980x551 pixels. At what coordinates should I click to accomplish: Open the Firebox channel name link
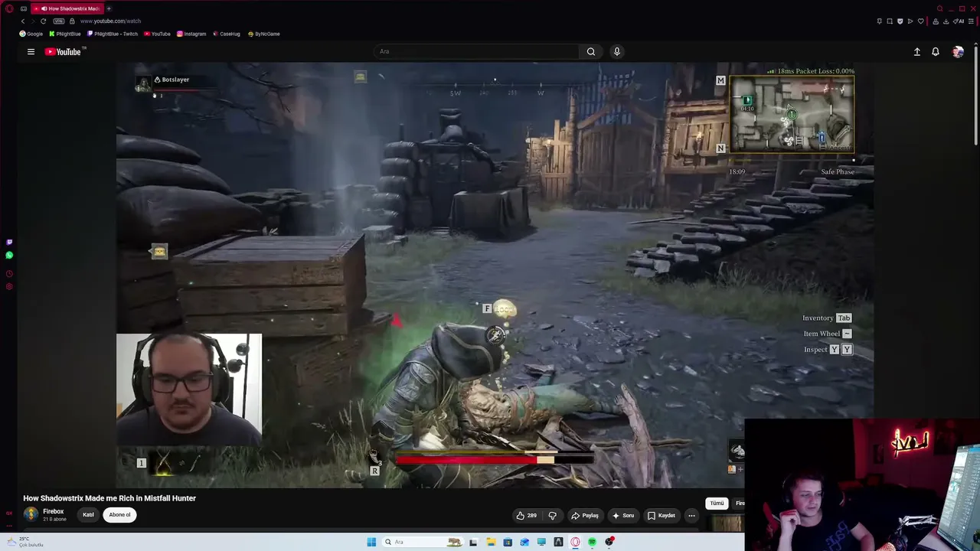[x=54, y=511]
